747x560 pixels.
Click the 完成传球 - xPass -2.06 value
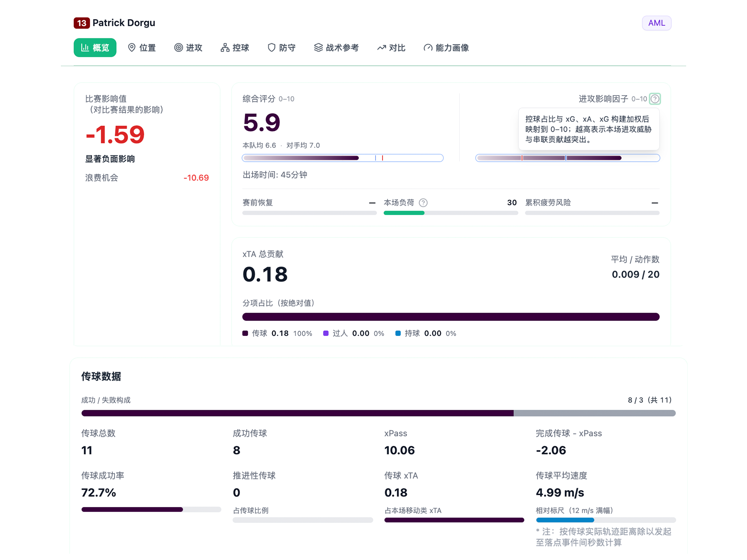(x=551, y=450)
